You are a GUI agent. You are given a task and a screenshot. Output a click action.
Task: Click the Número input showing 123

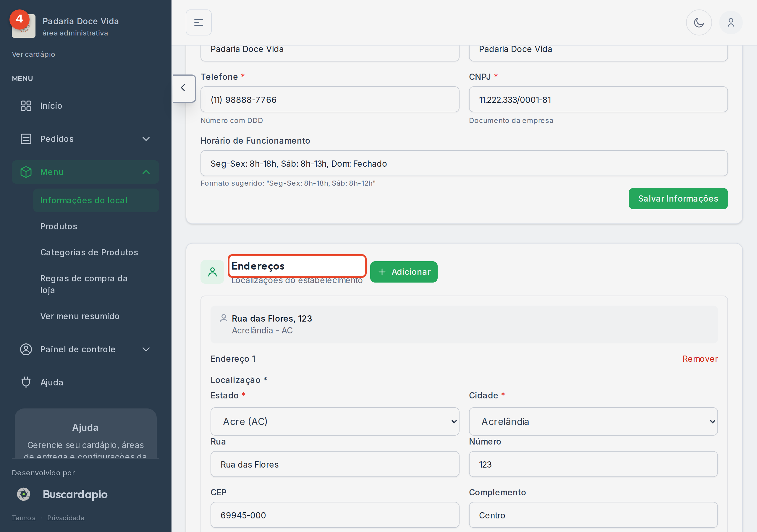coord(593,464)
